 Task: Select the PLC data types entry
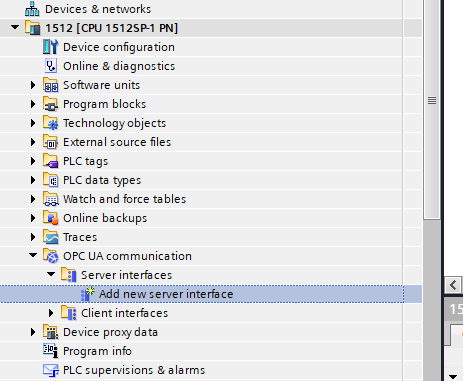pyautogui.click(x=102, y=180)
